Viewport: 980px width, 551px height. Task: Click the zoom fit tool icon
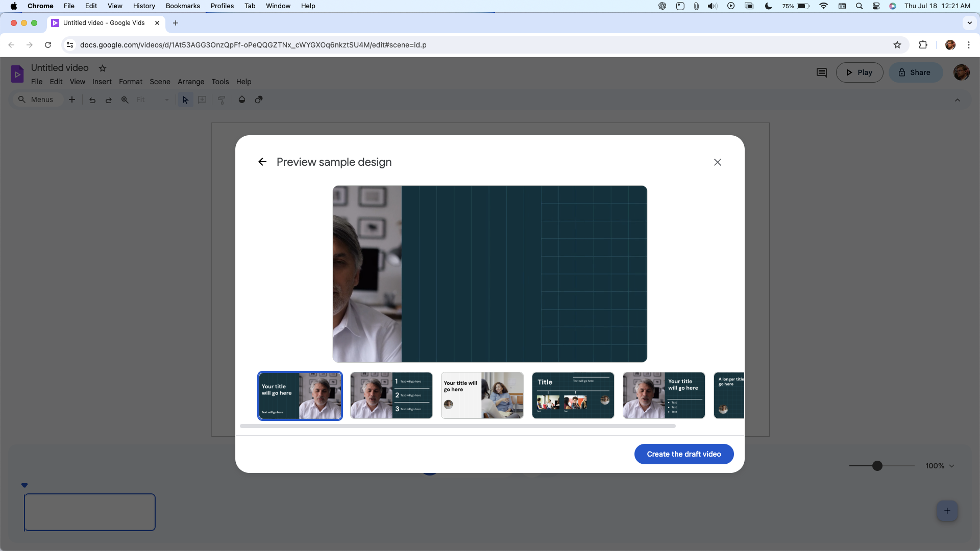(125, 99)
